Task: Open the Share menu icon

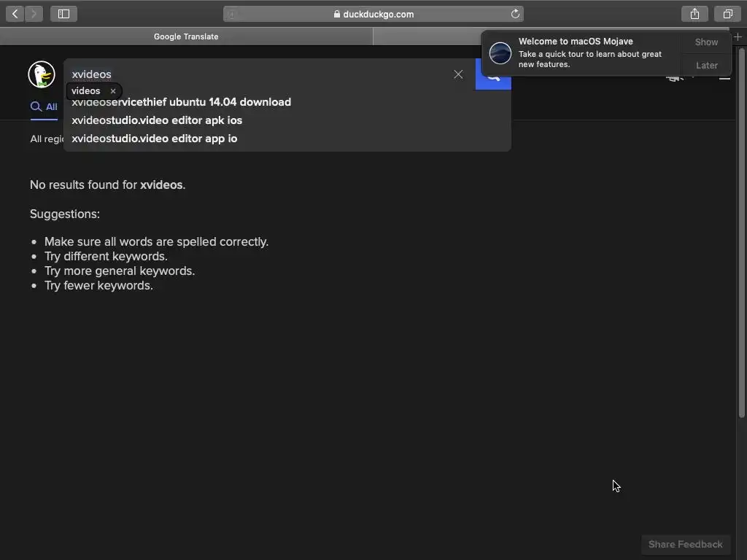Action: (x=694, y=14)
